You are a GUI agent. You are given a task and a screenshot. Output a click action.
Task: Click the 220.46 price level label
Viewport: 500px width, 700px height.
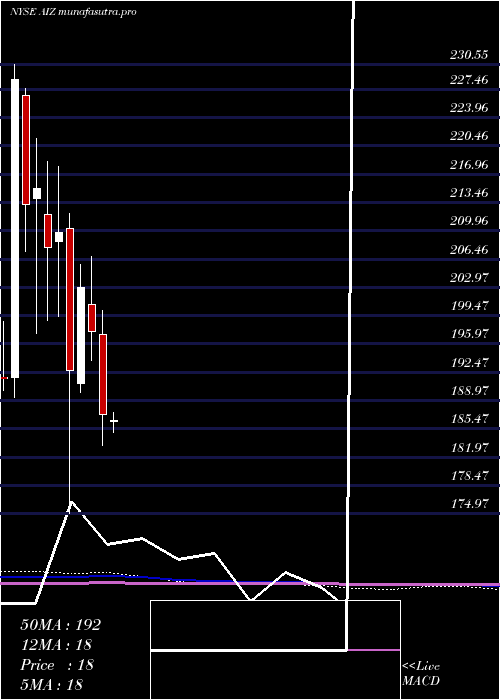469,137
